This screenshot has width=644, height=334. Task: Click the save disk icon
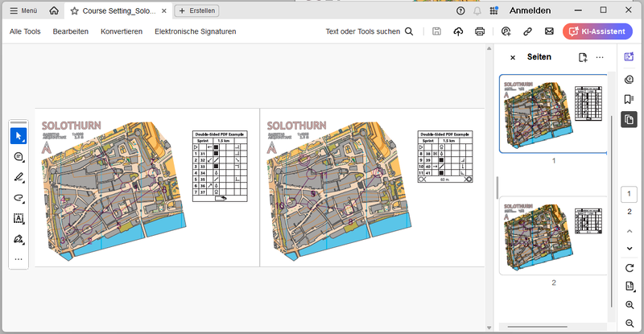coord(436,31)
